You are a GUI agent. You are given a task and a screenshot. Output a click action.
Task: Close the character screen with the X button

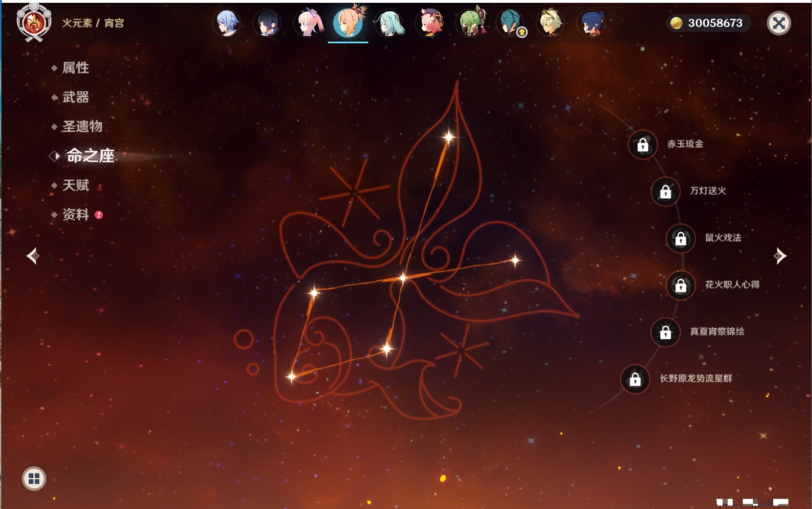(x=779, y=23)
